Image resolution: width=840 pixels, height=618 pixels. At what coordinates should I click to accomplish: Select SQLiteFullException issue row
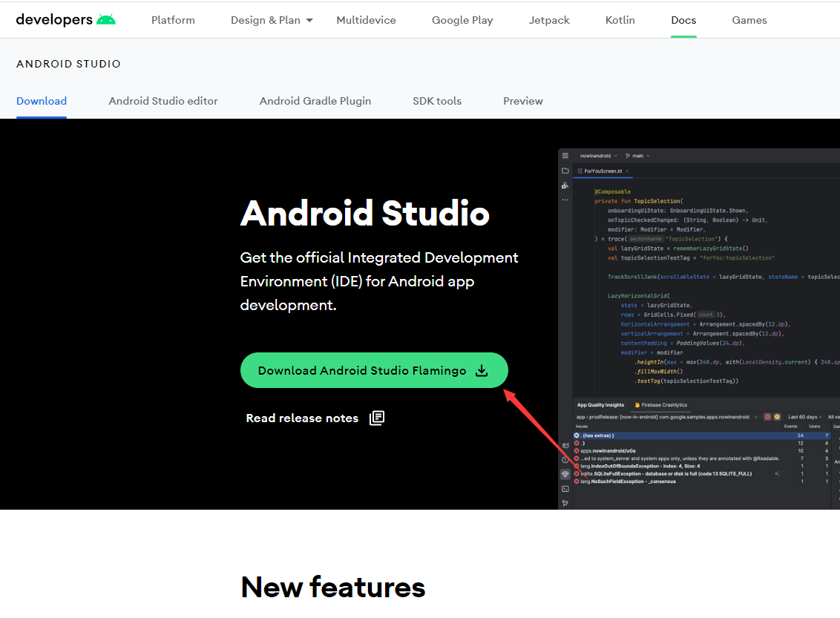[x=702, y=473]
